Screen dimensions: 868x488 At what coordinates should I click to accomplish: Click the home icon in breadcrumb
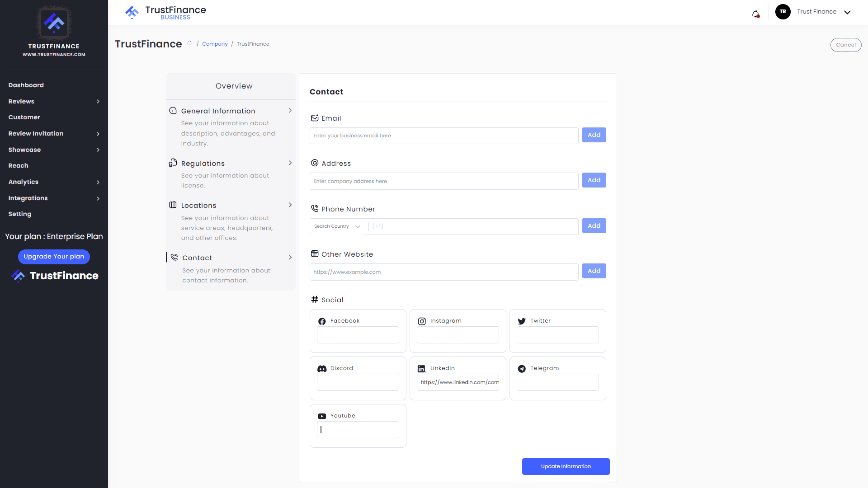(190, 43)
